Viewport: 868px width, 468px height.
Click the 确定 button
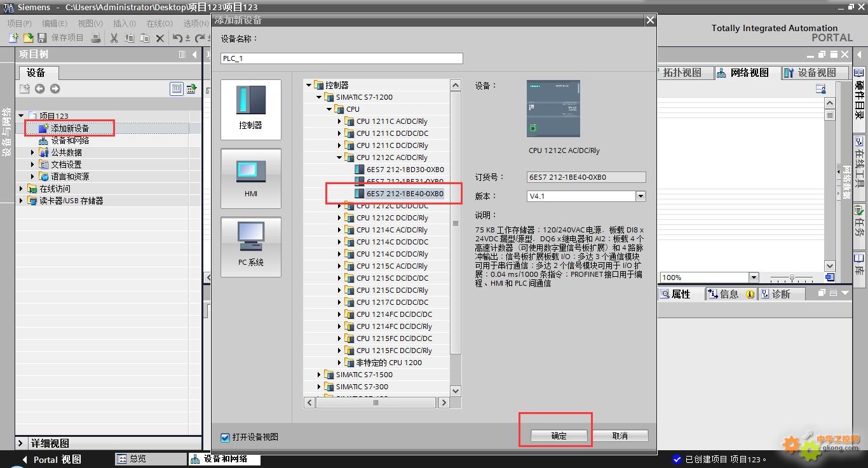559,436
